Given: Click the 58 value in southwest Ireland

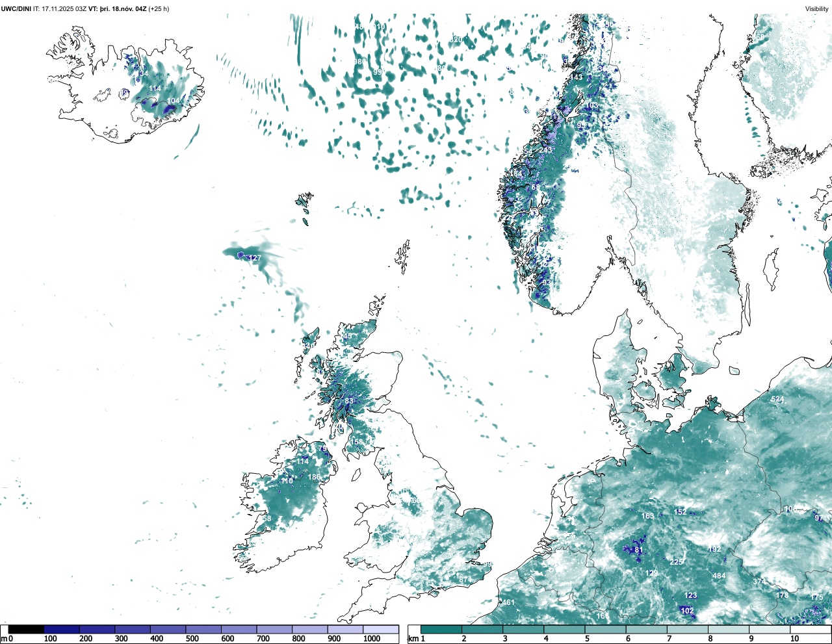Looking at the screenshot, I should tap(267, 519).
